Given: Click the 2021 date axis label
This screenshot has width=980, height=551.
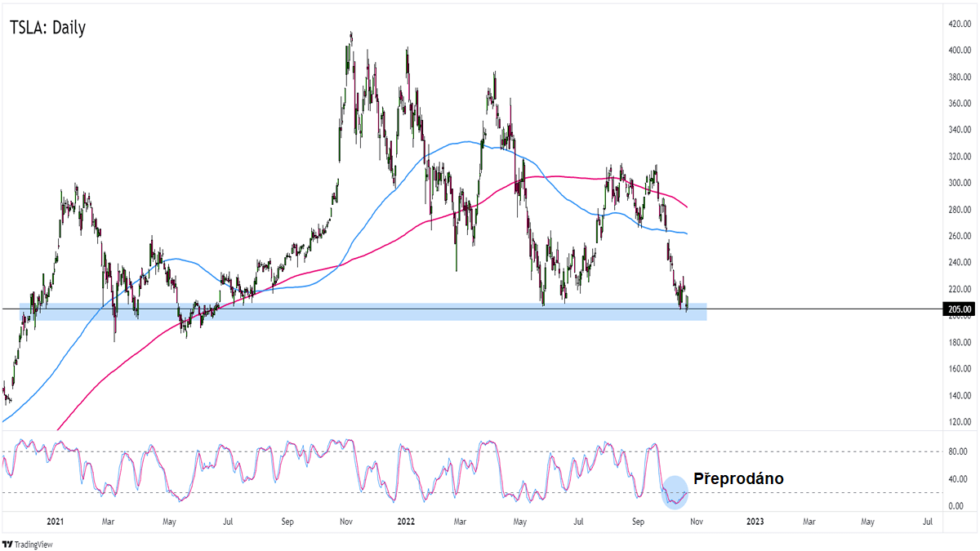Looking at the screenshot, I should click(x=56, y=521).
